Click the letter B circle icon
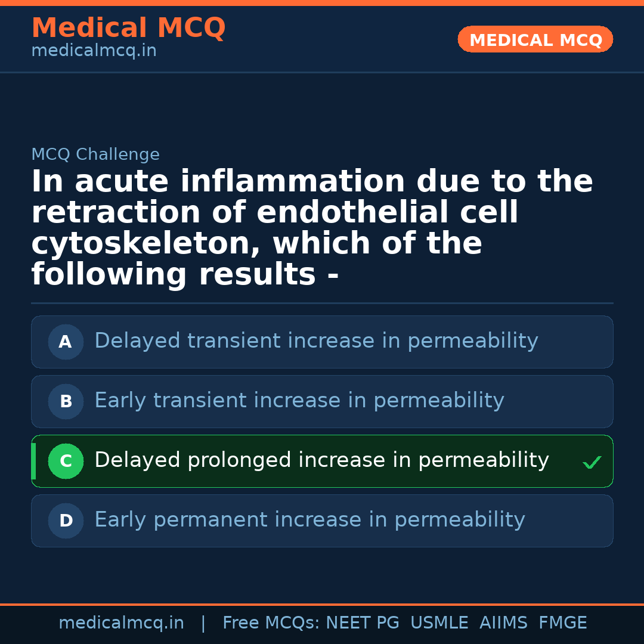Screen dimensions: 644x644 tap(66, 401)
